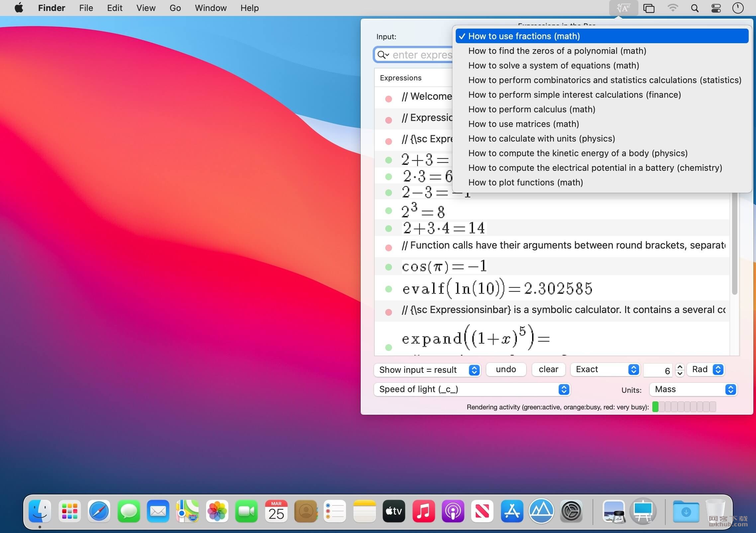Open Calendar showing MAR 25
The width and height of the screenshot is (756, 533).
click(276, 511)
